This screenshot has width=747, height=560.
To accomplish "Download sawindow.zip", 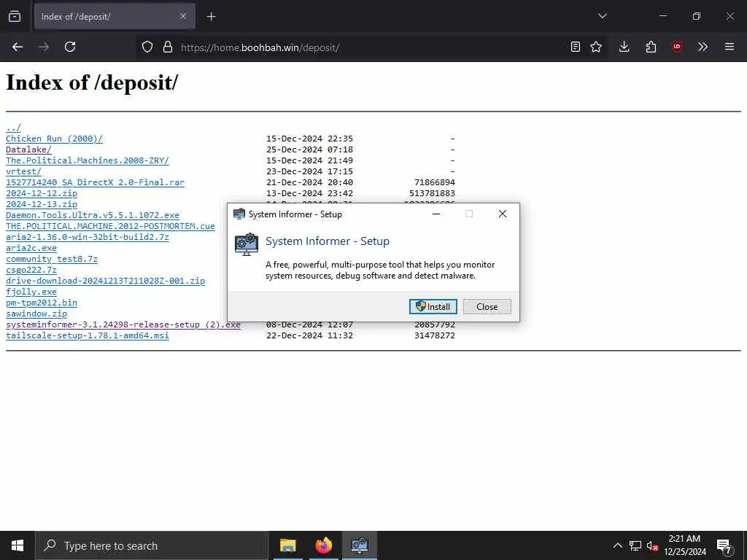I will (x=36, y=314).
